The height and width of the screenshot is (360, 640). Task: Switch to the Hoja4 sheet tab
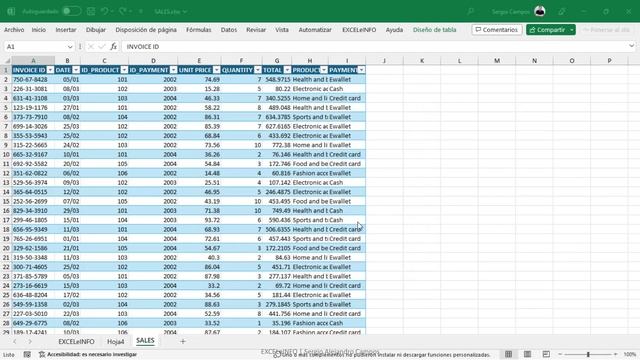[x=116, y=342]
